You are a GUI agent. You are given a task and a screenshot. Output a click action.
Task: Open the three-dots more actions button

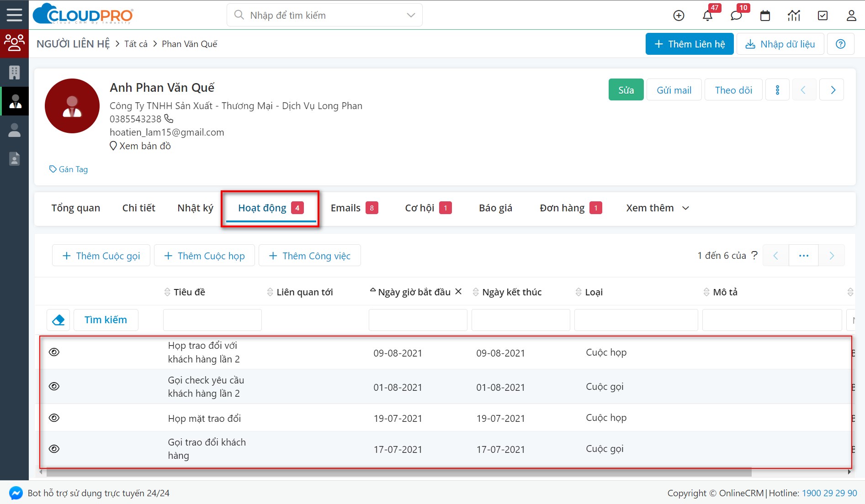click(777, 90)
